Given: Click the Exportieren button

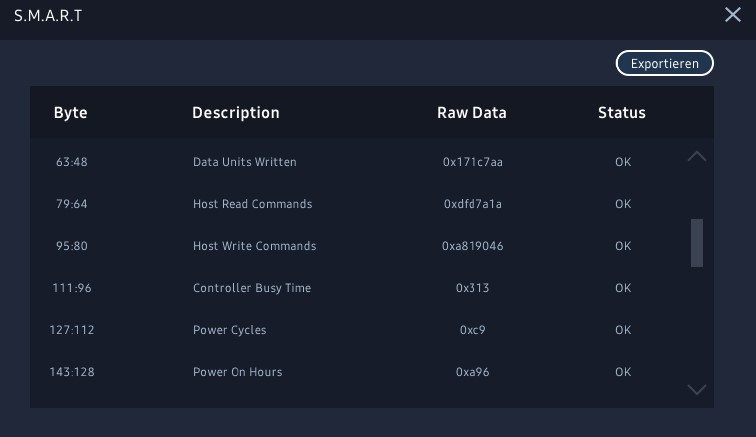Looking at the screenshot, I should pyautogui.click(x=664, y=63).
